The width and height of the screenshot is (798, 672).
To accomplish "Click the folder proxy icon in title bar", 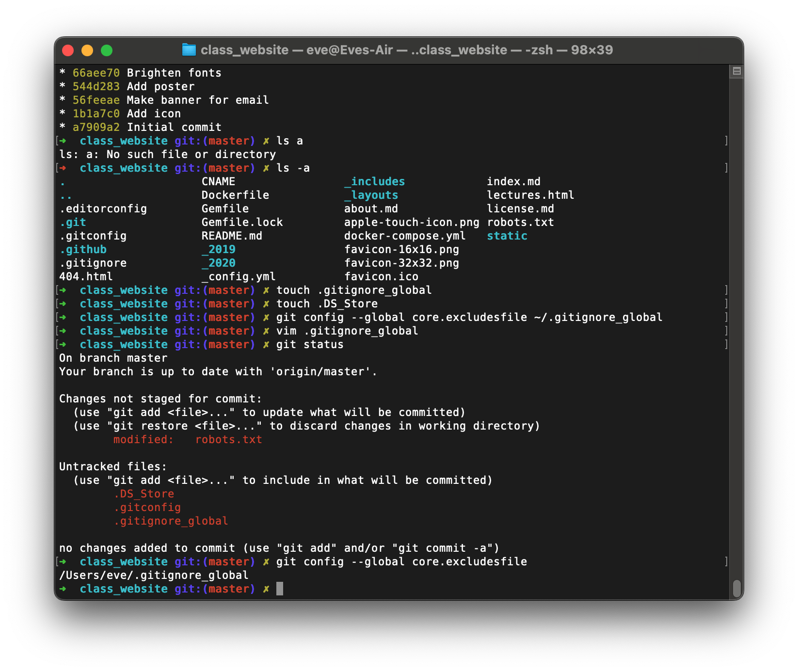I will (188, 50).
